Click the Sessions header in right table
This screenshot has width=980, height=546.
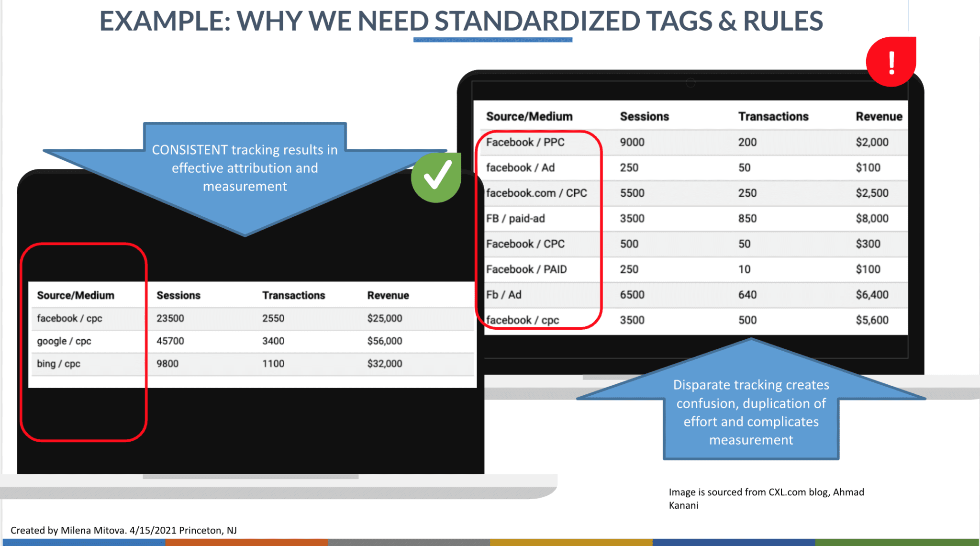pos(644,117)
